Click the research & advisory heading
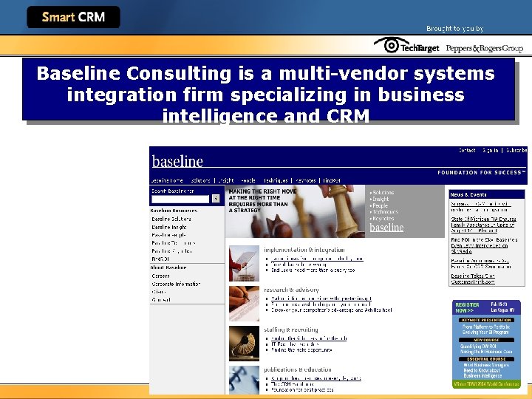 pyautogui.click(x=291, y=290)
